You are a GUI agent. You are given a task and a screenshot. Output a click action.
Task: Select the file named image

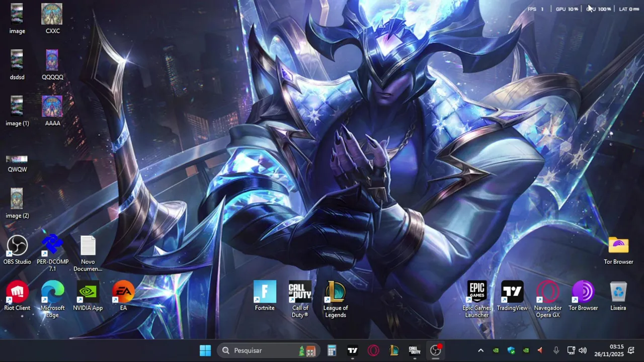pyautogui.click(x=17, y=19)
